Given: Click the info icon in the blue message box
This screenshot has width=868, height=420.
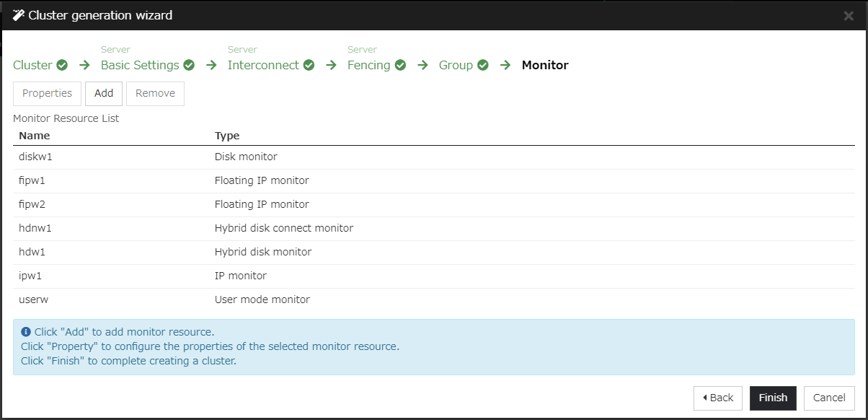Looking at the screenshot, I should click(26, 331).
